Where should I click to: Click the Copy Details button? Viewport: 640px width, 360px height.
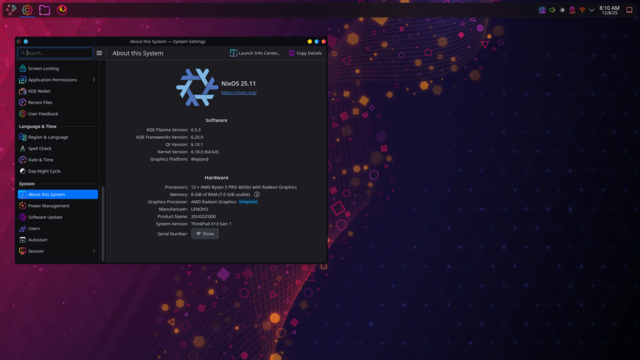tap(305, 53)
